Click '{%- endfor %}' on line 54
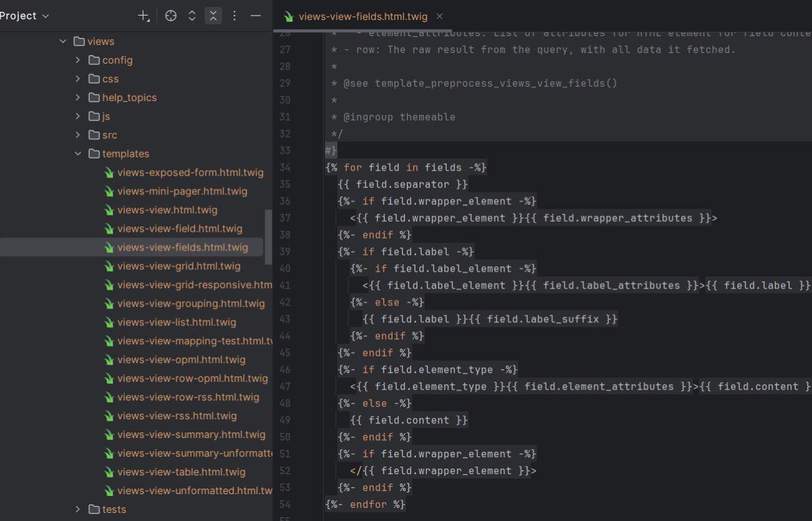This screenshot has width=812, height=521. (365, 505)
